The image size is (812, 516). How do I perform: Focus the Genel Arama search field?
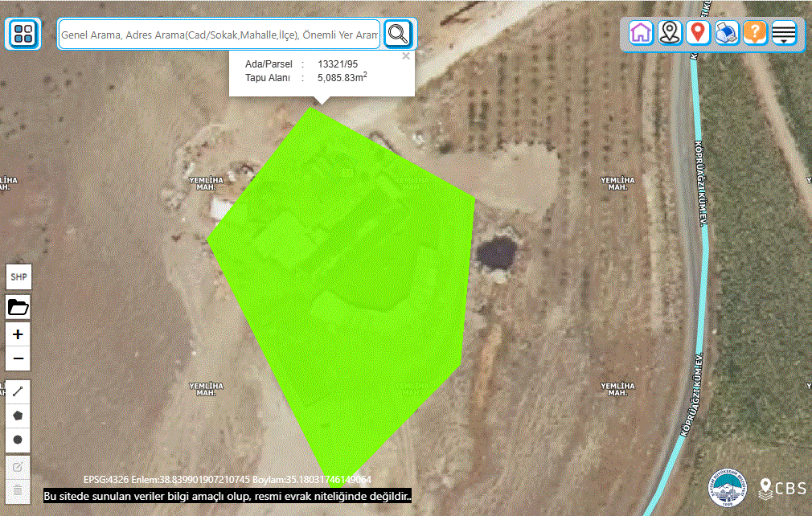[x=219, y=35]
